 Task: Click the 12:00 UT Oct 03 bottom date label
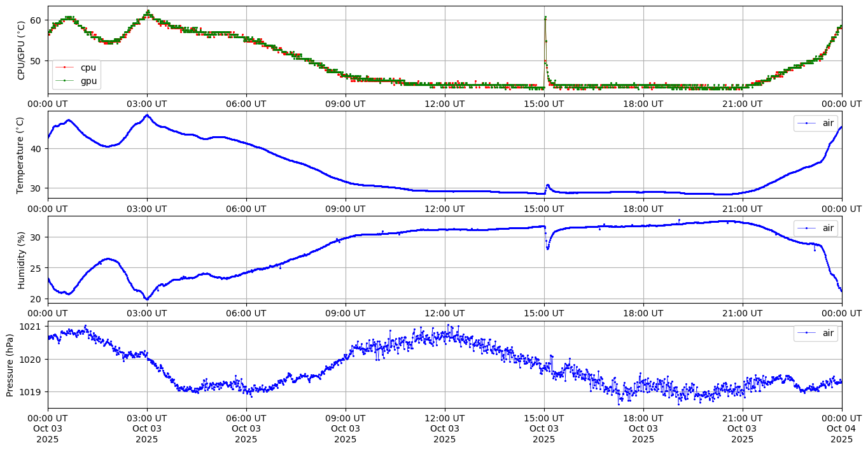coord(444,428)
